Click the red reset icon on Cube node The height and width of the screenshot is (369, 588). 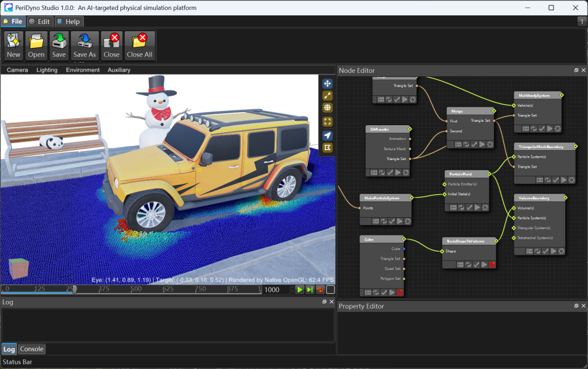point(400,292)
